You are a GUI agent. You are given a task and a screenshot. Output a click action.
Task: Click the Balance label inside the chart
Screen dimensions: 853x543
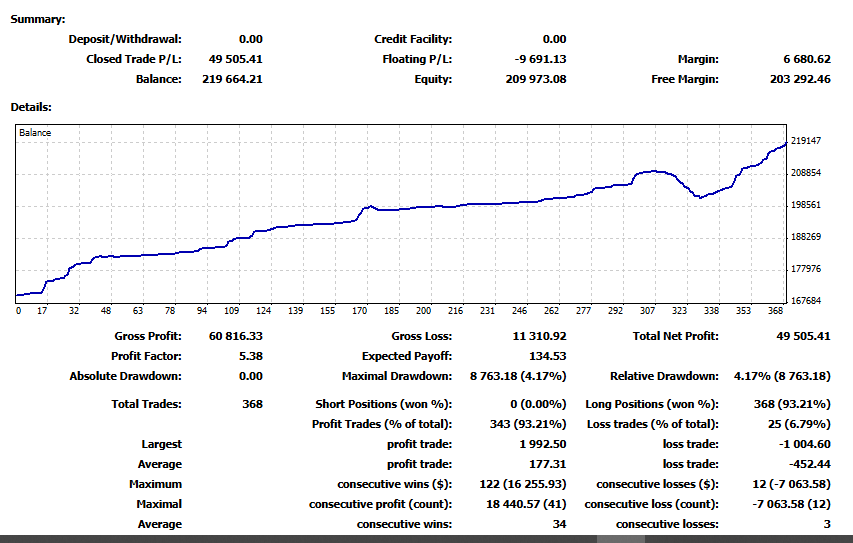(35, 132)
